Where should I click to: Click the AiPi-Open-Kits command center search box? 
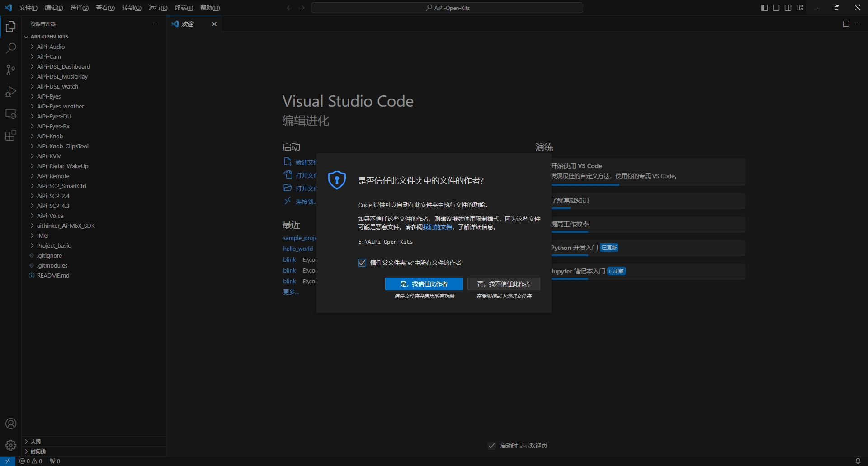click(x=447, y=8)
